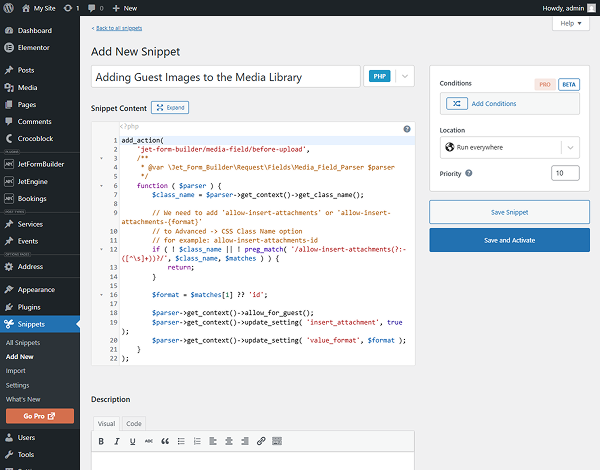Open the PHP code type dropdown
The image size is (600, 470).
coord(389,76)
